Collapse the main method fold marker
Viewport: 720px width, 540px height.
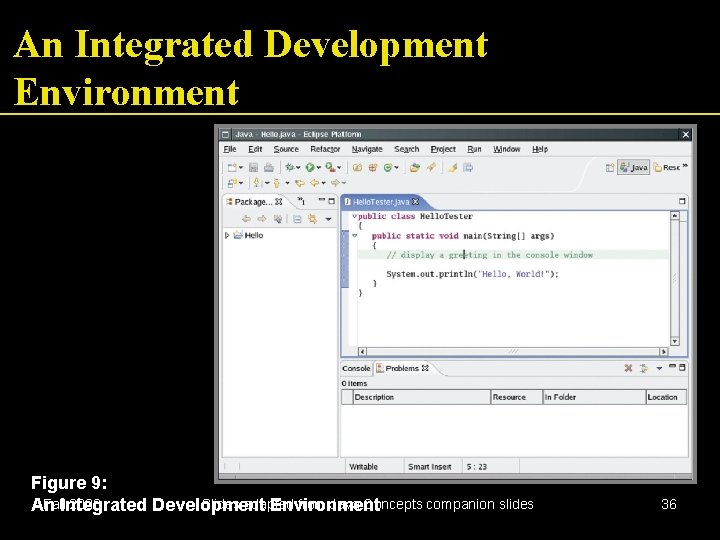tap(354, 236)
